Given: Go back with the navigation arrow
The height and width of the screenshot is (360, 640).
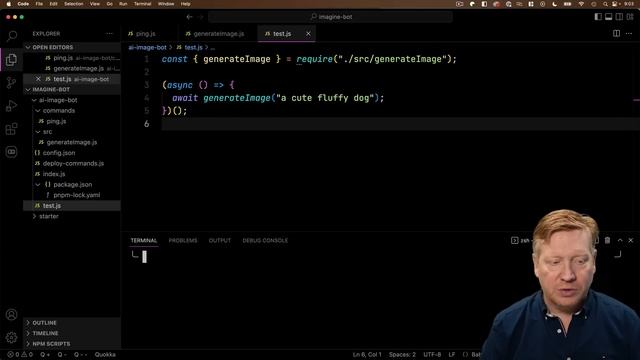Looking at the screenshot, I should [189, 17].
